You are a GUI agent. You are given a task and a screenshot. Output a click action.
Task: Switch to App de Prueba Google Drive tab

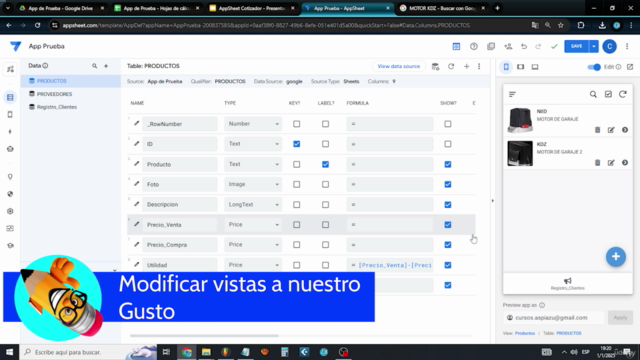click(x=62, y=8)
